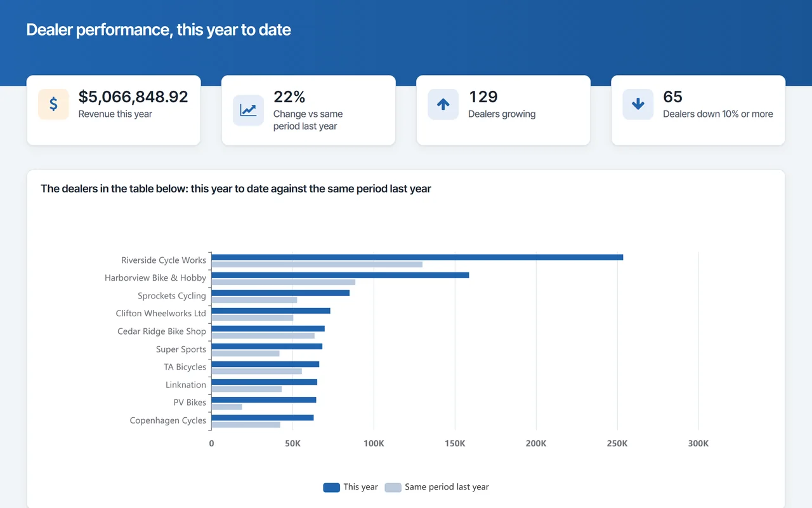Image resolution: width=812 pixels, height=508 pixels.
Task: Toggle the This year legend swatch
Action: [x=331, y=487]
